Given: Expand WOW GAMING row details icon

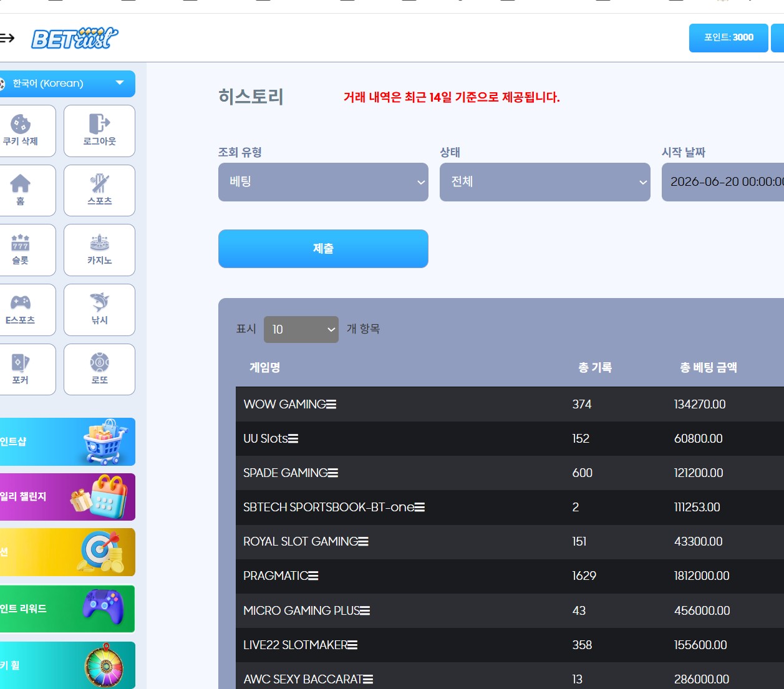Looking at the screenshot, I should [x=331, y=405].
